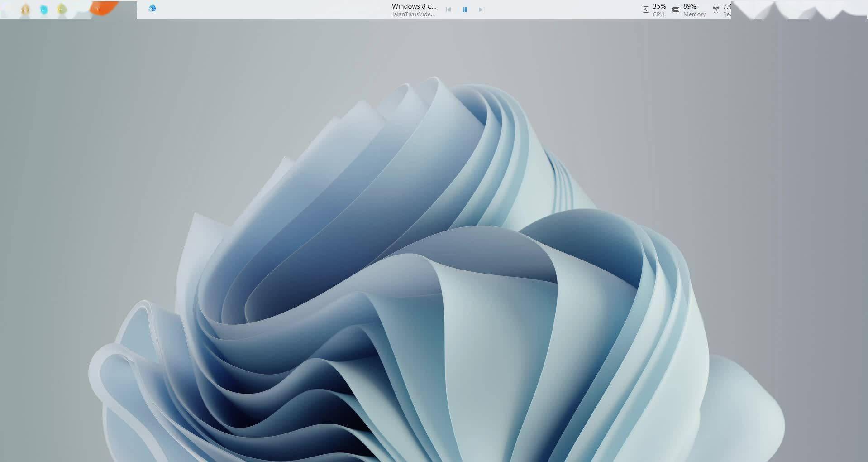Click the Memory chip icon
The width and height of the screenshot is (868, 462).
(675, 10)
